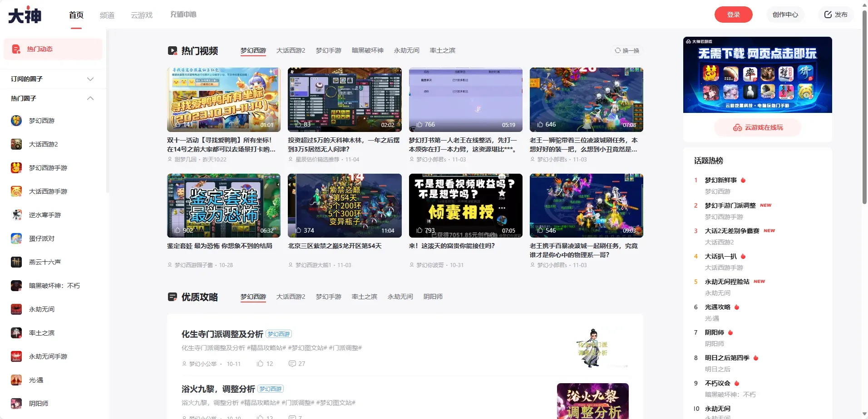The height and width of the screenshot is (419, 868).
Task: Open the 燕云十六声 circle icon
Action: point(16,262)
